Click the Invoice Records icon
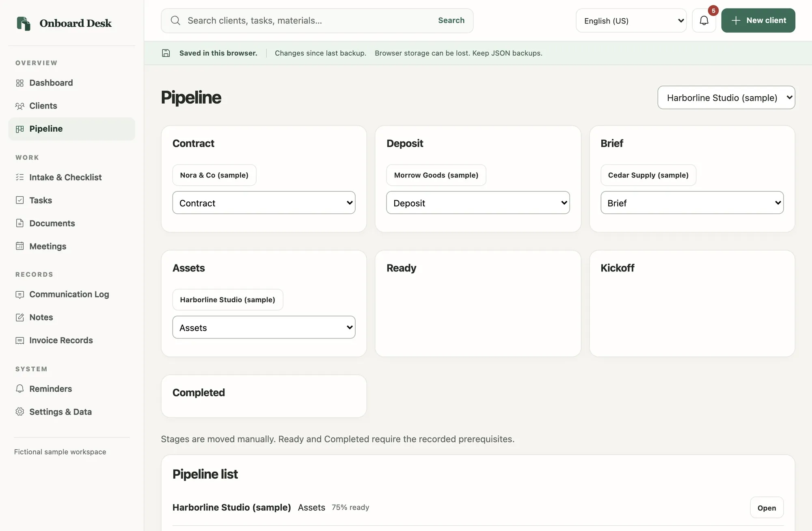812x531 pixels. 19,340
